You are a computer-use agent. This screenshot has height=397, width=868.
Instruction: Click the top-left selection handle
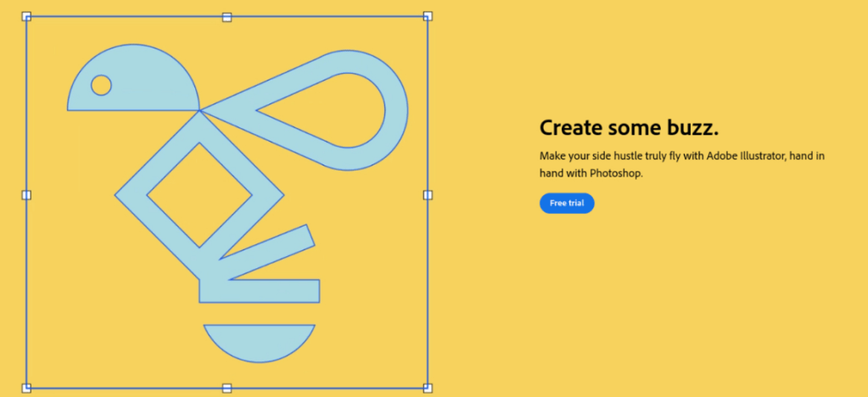(x=26, y=16)
